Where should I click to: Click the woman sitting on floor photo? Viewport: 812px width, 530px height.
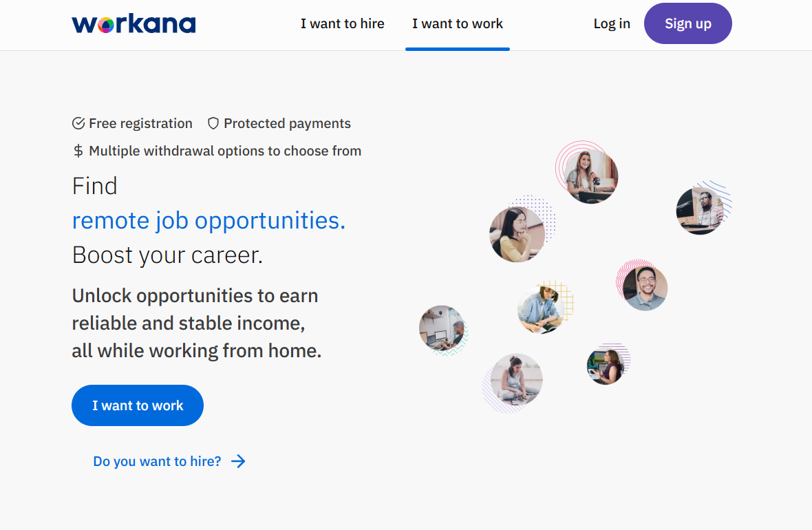pos(516,380)
